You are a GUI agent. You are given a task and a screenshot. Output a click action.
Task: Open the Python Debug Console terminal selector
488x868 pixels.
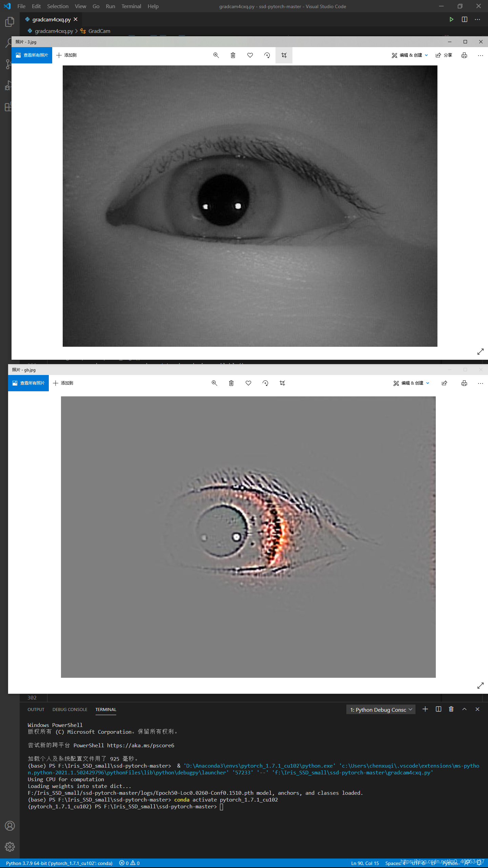coord(381,710)
